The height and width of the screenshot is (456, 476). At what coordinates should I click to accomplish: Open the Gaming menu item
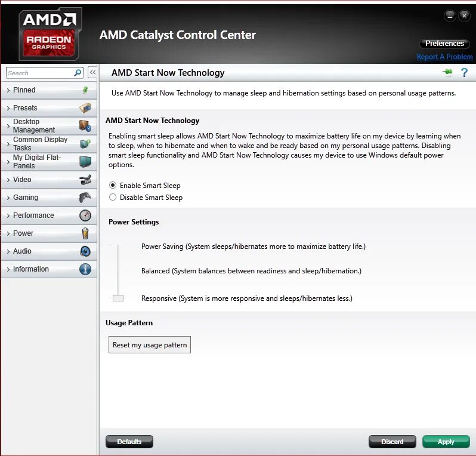pyautogui.click(x=49, y=198)
